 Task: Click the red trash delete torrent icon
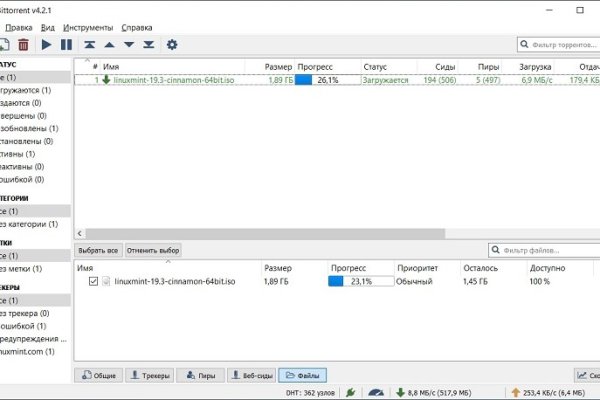(x=23, y=45)
